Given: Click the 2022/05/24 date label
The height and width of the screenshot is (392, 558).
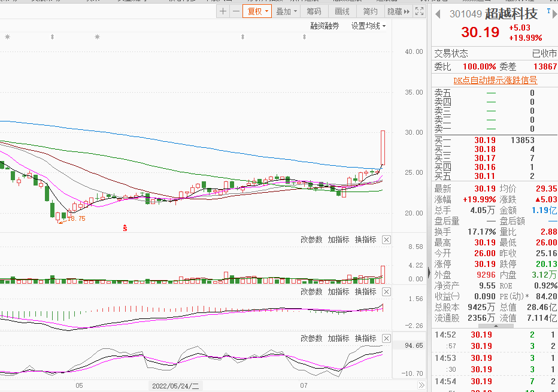Looking at the screenshot, I should coord(175,385).
